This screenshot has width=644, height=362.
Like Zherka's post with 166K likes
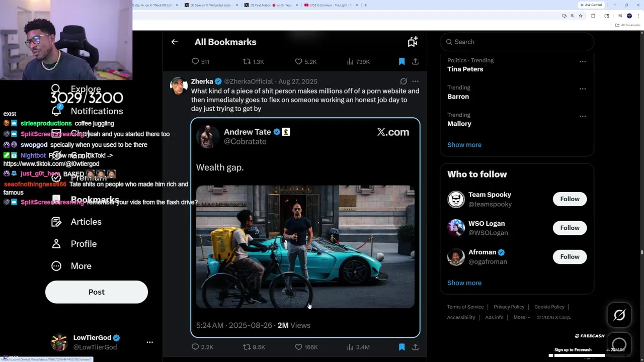point(306,347)
